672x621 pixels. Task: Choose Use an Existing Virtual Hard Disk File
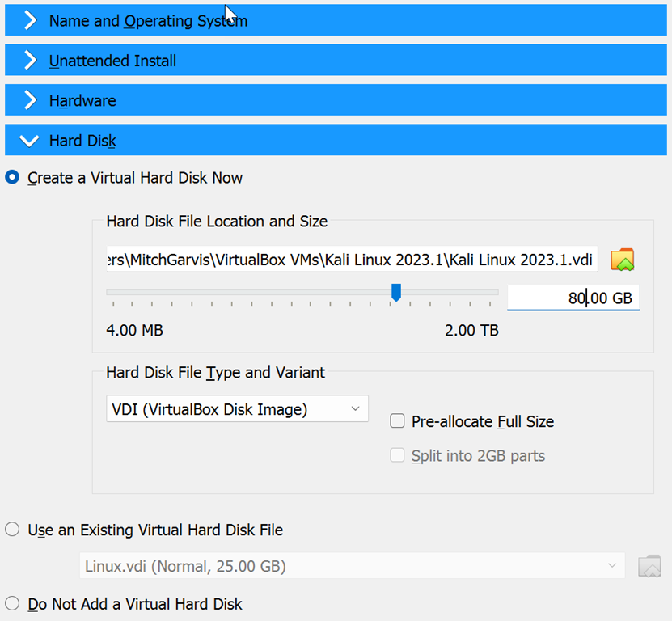pos(13,530)
